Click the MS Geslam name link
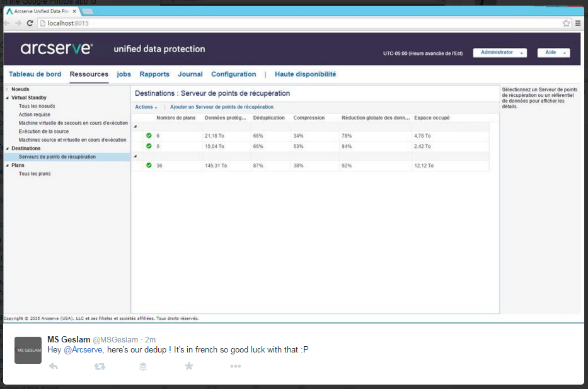The width and height of the screenshot is (588, 389). tap(69, 339)
